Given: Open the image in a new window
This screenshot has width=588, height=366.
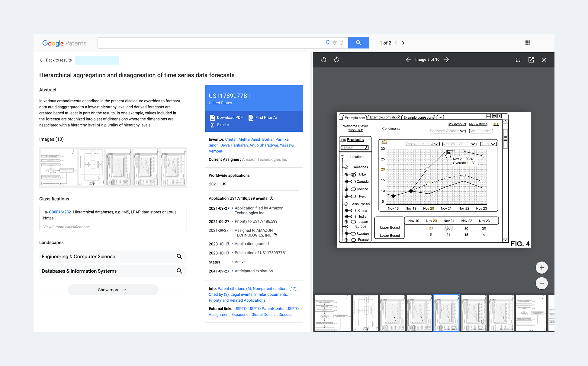Looking at the screenshot, I should coord(531,60).
